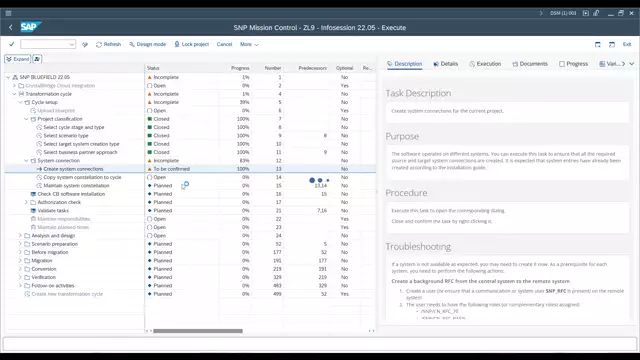Click task icon of Select cycle stage and type
The image size is (640, 360).
point(39,127)
